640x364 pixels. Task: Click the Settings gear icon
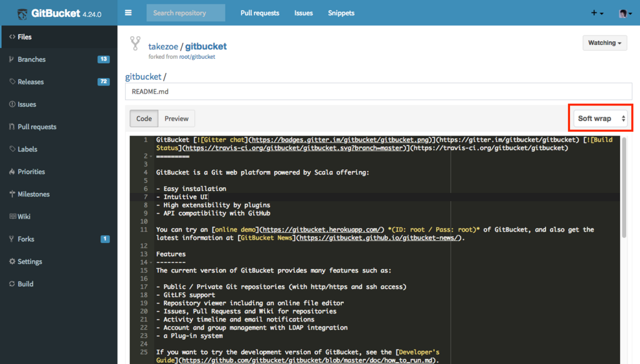[x=12, y=261]
